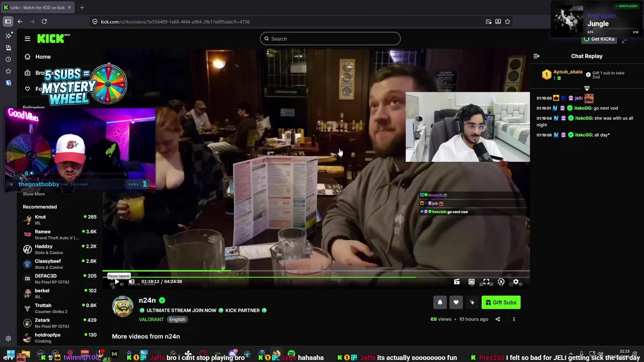This screenshot has width=644, height=362.
Task: Click the n24n channel name
Action: [147, 300]
